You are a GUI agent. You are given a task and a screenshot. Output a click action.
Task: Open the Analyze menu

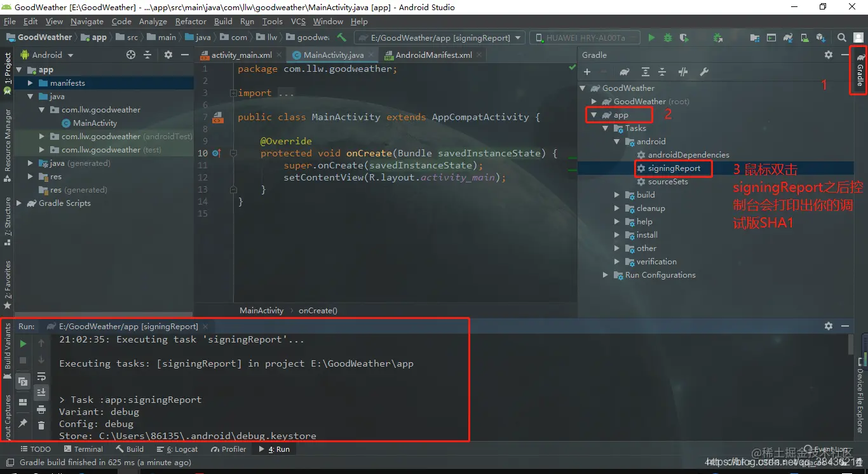tap(153, 21)
